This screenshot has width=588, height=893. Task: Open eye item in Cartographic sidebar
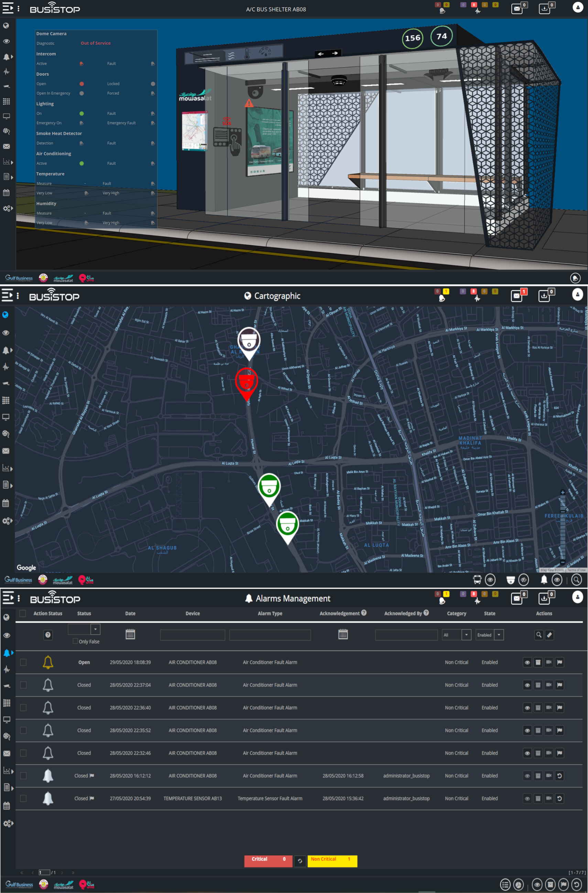tap(6, 333)
